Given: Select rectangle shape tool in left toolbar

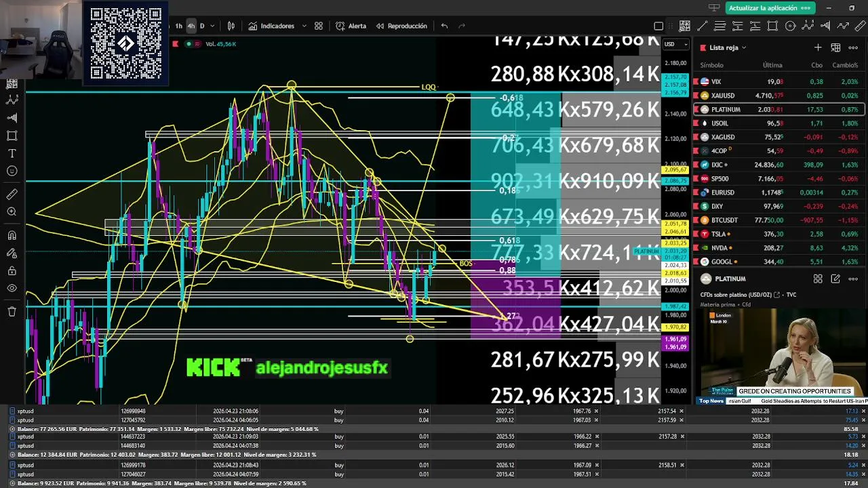Looking at the screenshot, I should (12, 136).
